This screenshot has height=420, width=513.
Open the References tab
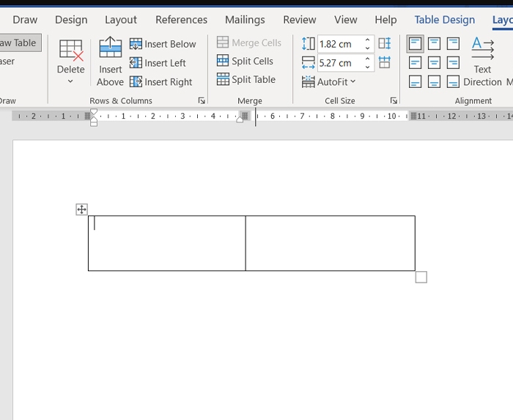pos(181,20)
